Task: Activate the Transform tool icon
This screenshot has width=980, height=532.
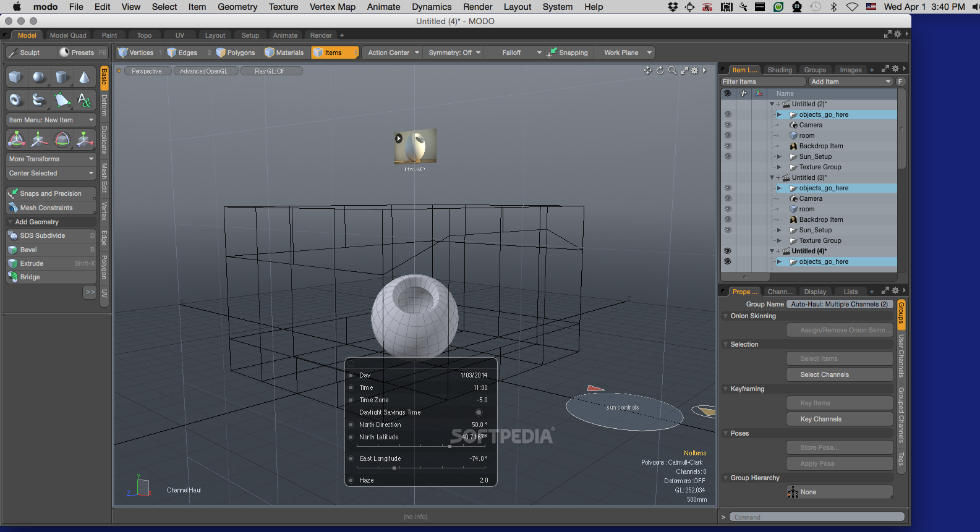Action: click(17, 140)
